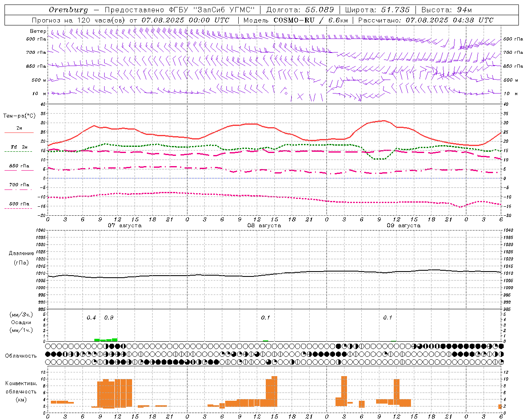Click the 'Рассчитано: 07.08.2025 04:38 UTC' timestamp
The image size is (525, 420).
click(x=426, y=20)
